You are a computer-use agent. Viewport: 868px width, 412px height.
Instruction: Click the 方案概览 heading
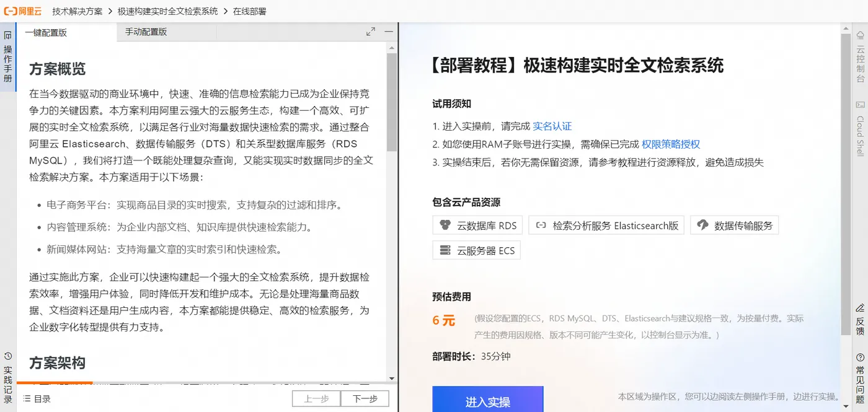tap(57, 69)
